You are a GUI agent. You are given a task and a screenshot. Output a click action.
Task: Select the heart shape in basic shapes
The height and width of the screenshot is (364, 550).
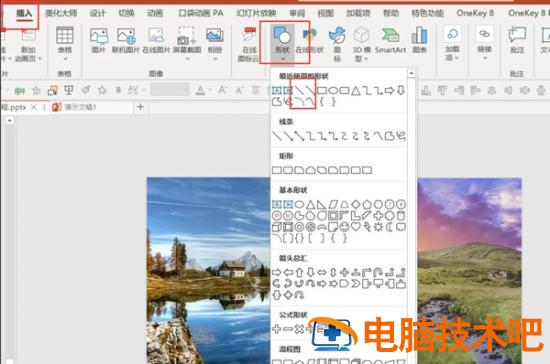(356, 227)
